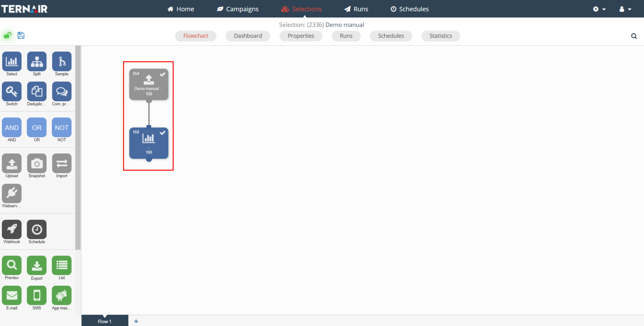This screenshot has width=644, height=326.
Task: Go to Home in the top navigation
Action: (181, 9)
